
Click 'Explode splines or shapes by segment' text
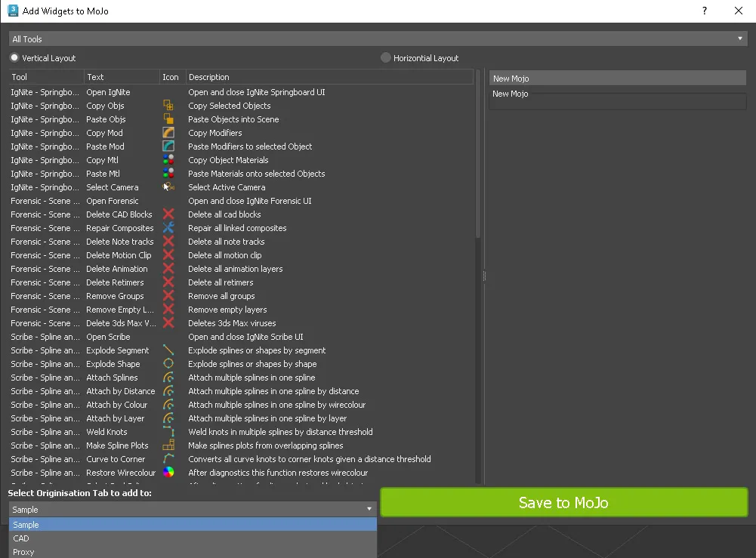pyautogui.click(x=257, y=350)
